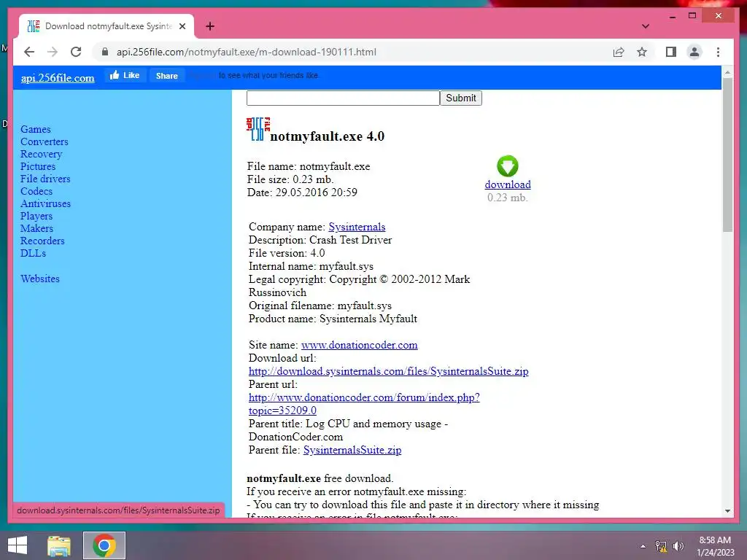View site security padlock info
Viewport: 747px width, 560px height.
click(105, 52)
